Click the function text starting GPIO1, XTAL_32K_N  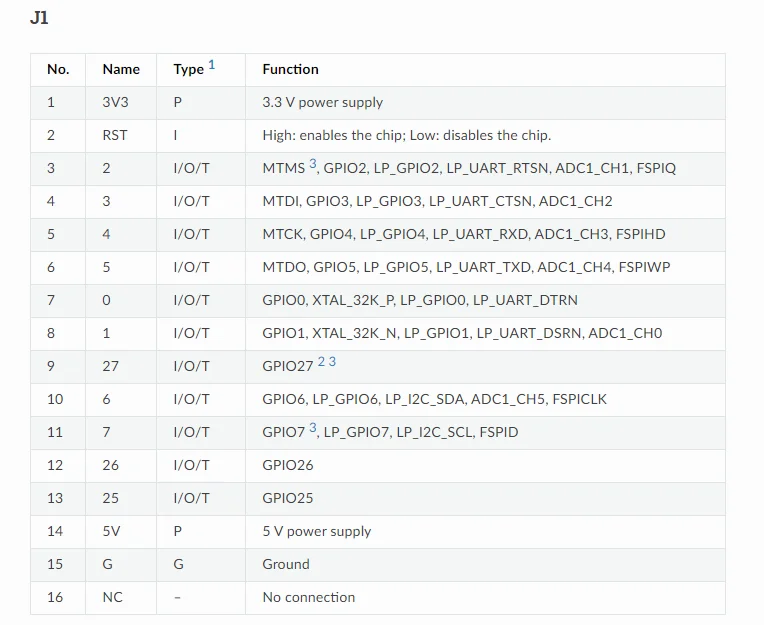462,333
